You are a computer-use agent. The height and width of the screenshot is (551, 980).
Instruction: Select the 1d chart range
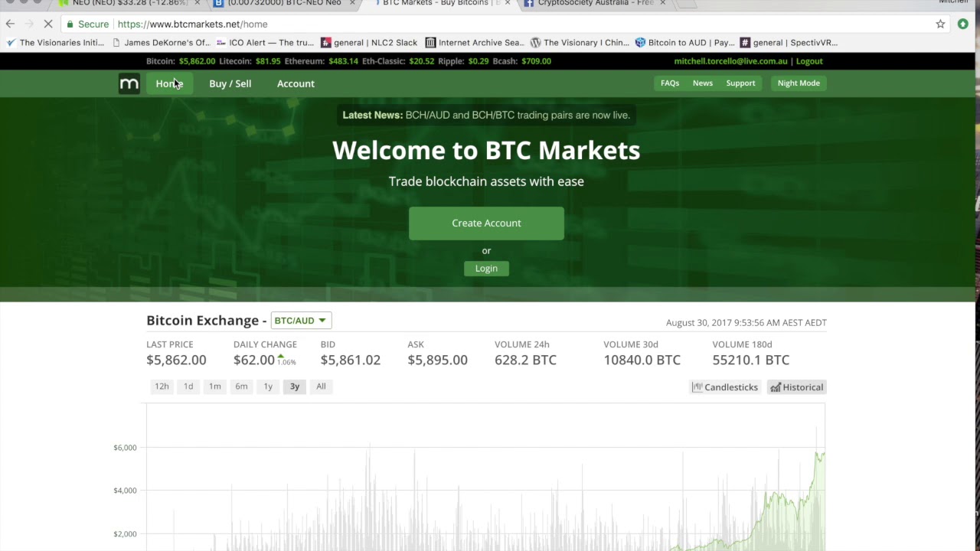pyautogui.click(x=188, y=386)
